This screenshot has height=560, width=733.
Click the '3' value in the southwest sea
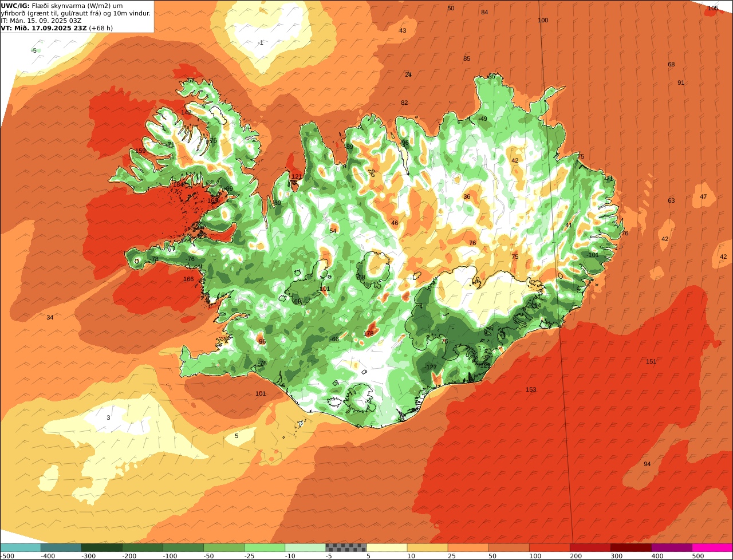pyautogui.click(x=108, y=417)
